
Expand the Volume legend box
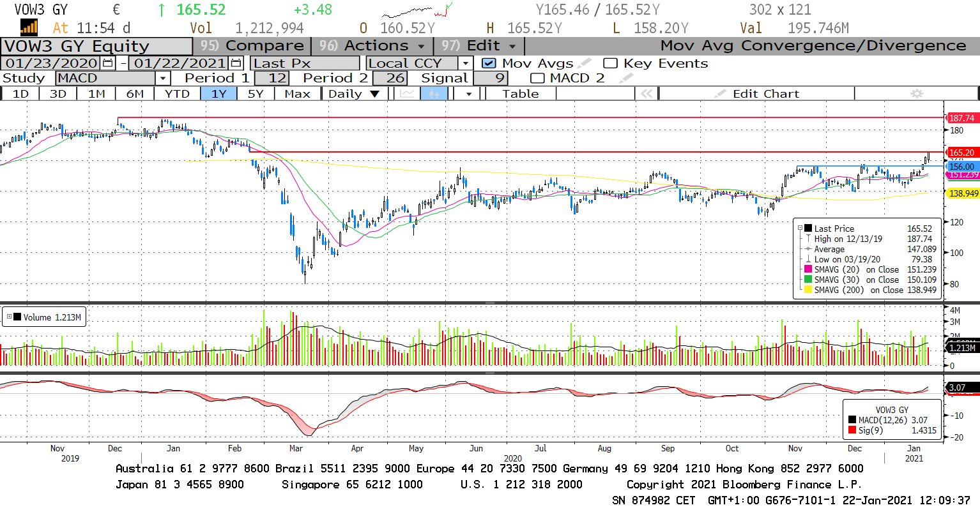point(9,317)
